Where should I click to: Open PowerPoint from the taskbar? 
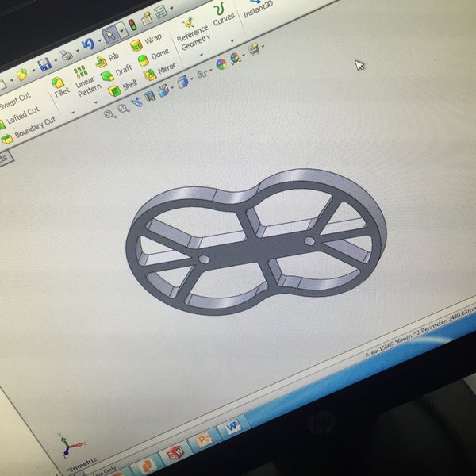click(x=203, y=440)
